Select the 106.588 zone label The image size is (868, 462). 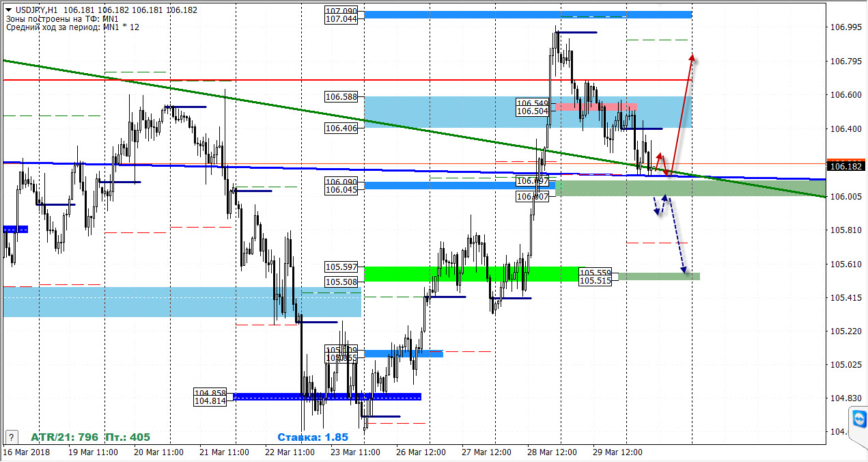point(341,97)
